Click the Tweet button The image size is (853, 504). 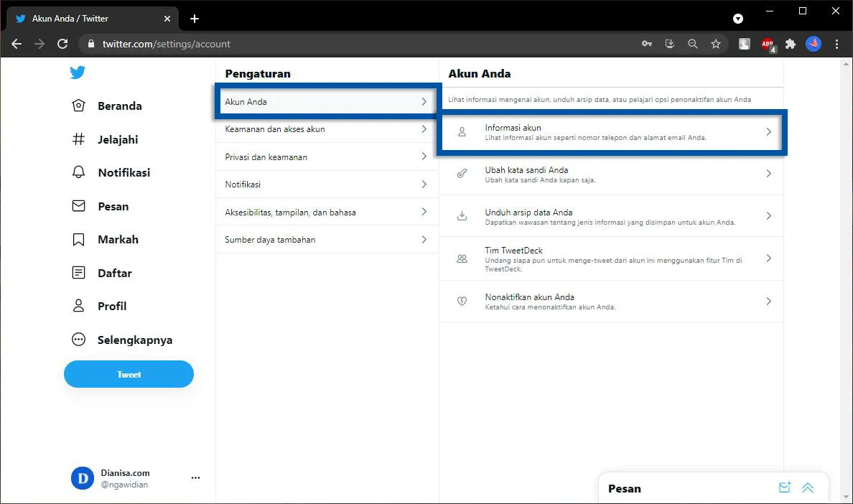(129, 374)
